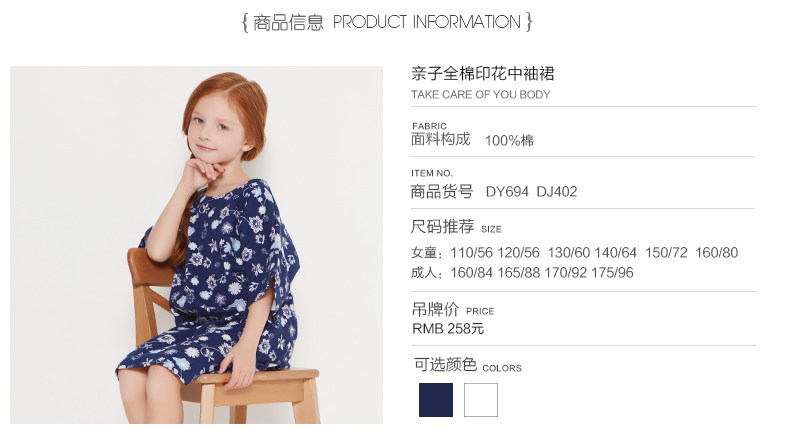Pick girls size 160/80
This screenshot has width=790, height=429.
(716, 253)
